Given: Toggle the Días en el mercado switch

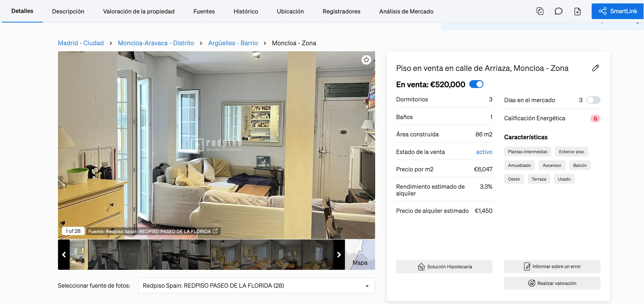Looking at the screenshot, I should pyautogui.click(x=593, y=100).
